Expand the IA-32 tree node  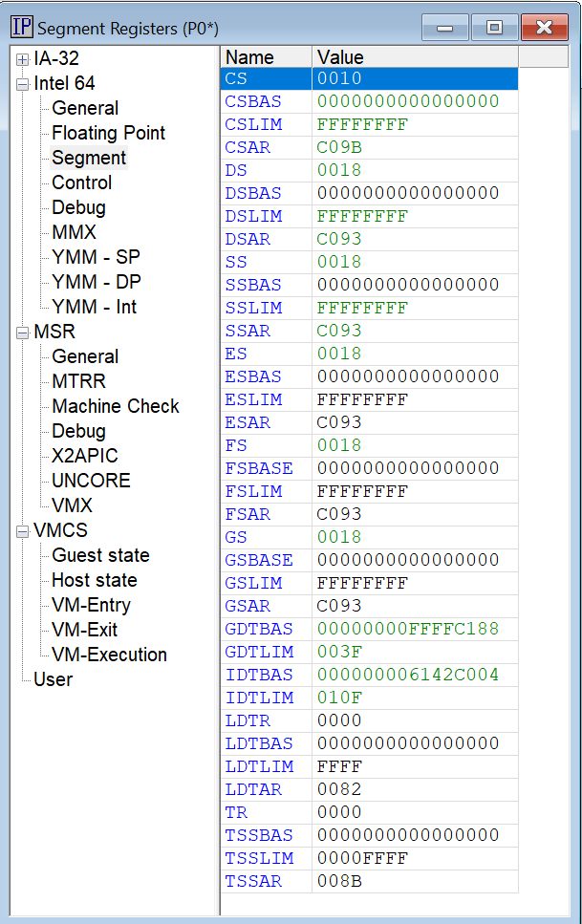[22, 59]
